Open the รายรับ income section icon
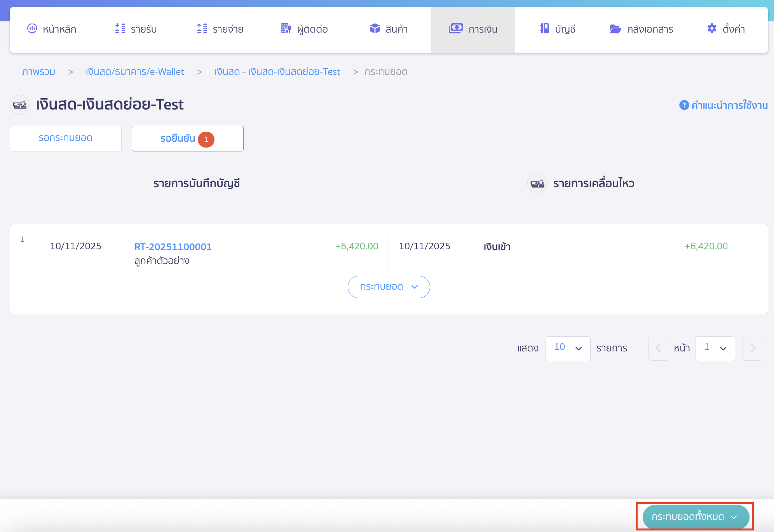This screenshot has width=774, height=532. pyautogui.click(x=120, y=29)
